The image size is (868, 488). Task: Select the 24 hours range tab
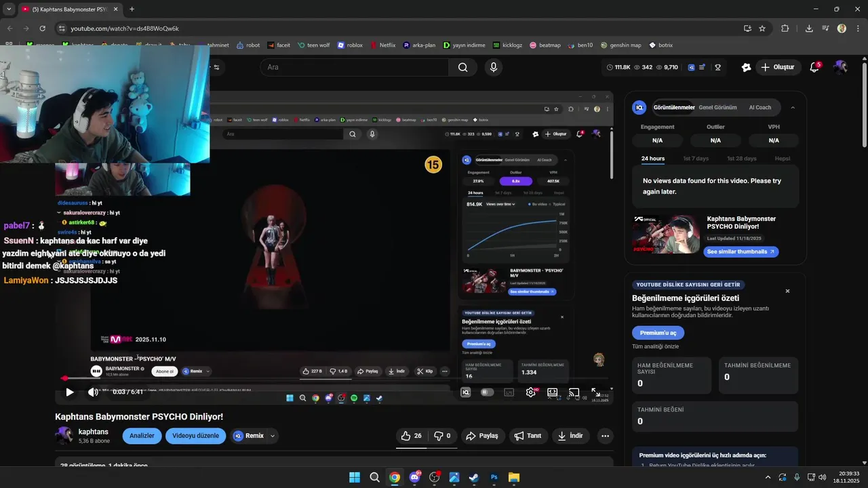[x=653, y=159]
